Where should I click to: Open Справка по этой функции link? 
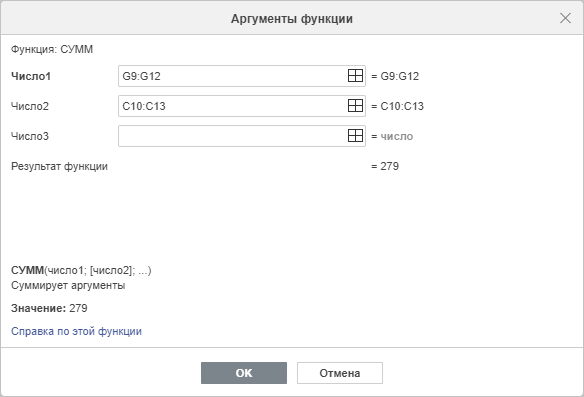point(76,331)
